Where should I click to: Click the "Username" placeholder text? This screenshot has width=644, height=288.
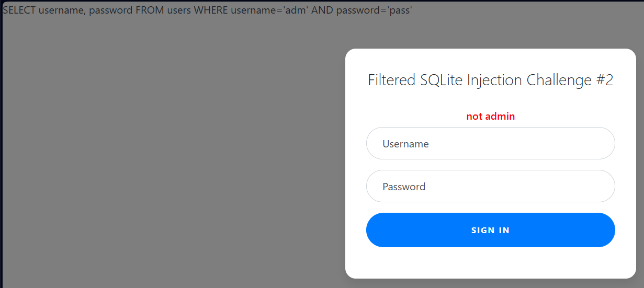pyautogui.click(x=405, y=144)
